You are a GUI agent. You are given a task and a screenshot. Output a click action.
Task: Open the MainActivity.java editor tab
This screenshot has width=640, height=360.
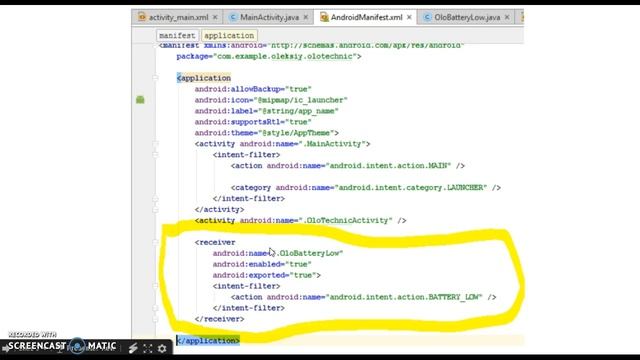pos(269,17)
